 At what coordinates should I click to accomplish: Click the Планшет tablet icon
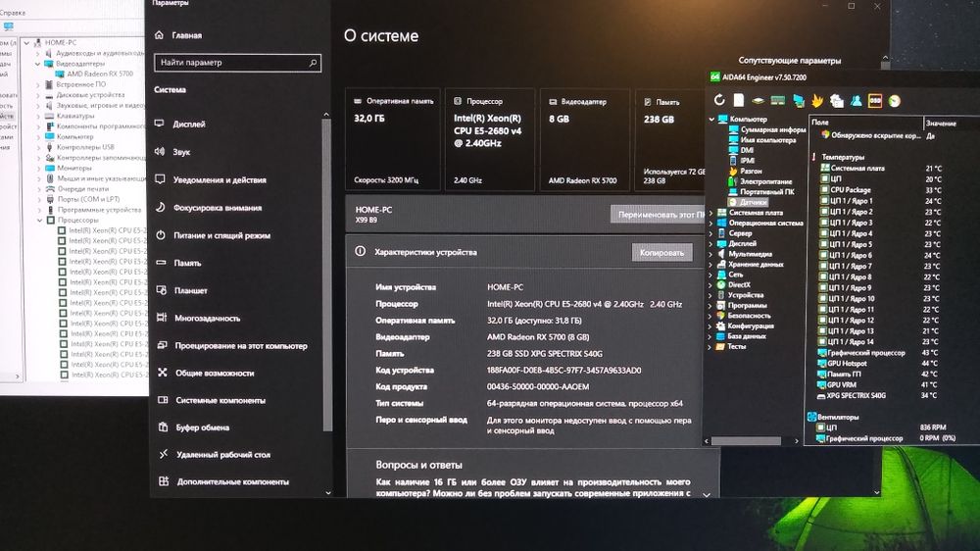tap(162, 290)
